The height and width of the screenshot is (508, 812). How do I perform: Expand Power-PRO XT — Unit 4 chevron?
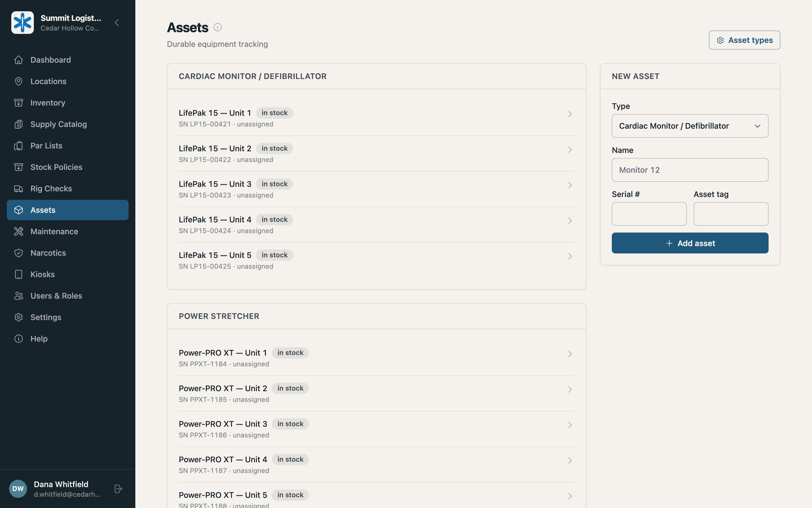point(570,461)
